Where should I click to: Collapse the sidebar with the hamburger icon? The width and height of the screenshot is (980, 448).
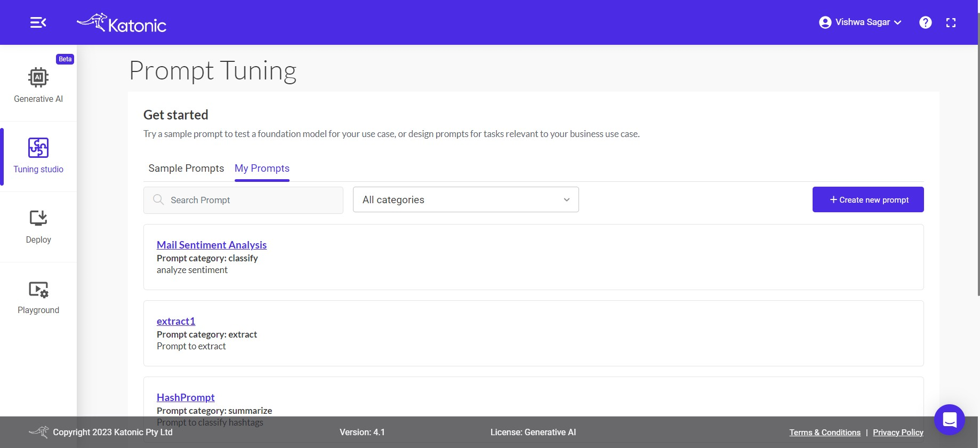[38, 22]
